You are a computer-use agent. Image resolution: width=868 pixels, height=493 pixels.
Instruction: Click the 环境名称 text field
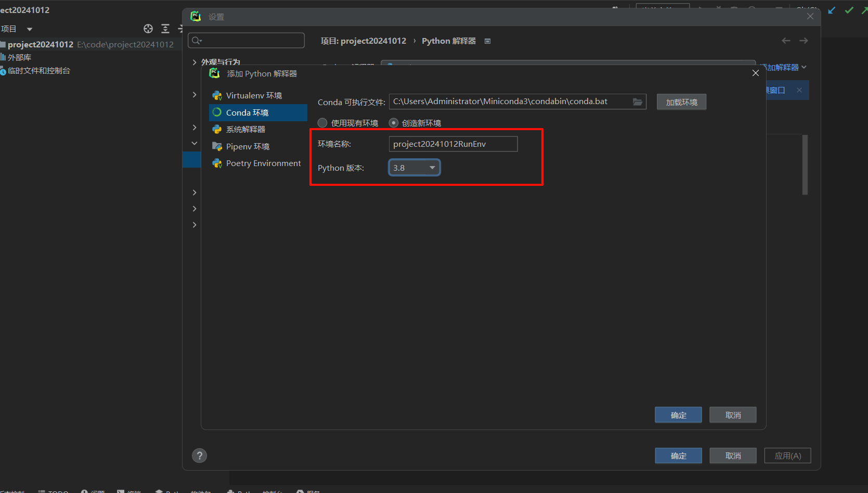coord(453,144)
